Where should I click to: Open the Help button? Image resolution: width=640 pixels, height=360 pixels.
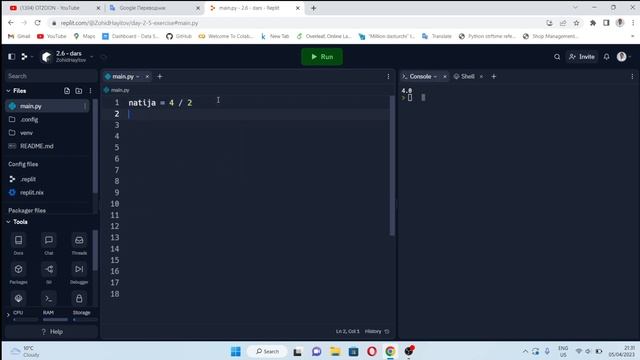52,332
